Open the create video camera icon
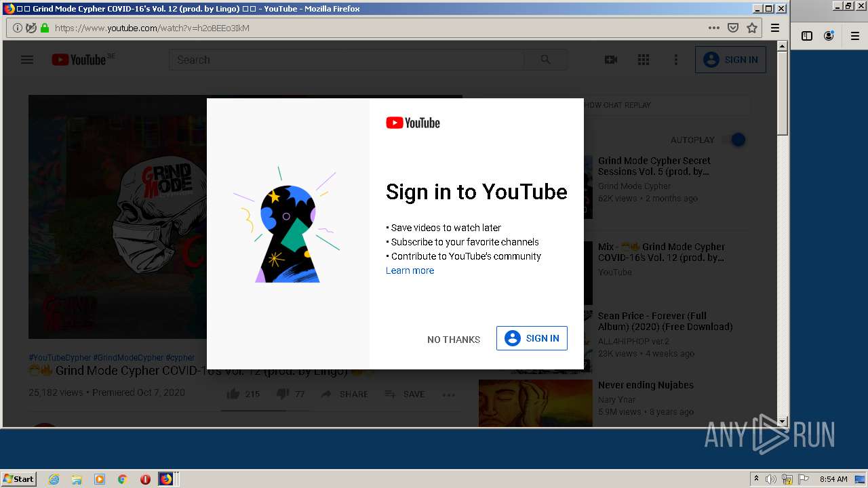Viewport: 868px width, 488px height. 611,60
